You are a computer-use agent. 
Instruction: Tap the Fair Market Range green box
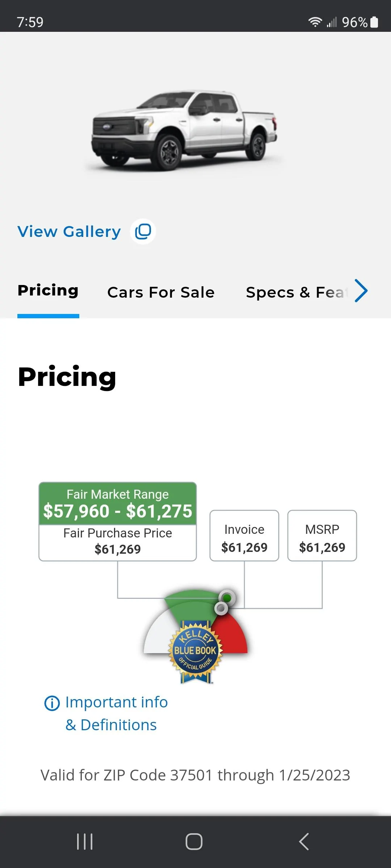pyautogui.click(x=118, y=503)
